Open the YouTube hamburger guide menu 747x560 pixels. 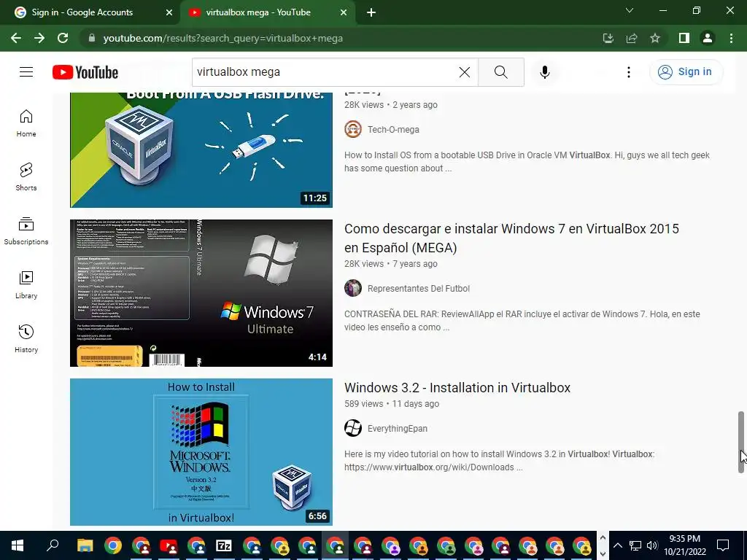(26, 72)
